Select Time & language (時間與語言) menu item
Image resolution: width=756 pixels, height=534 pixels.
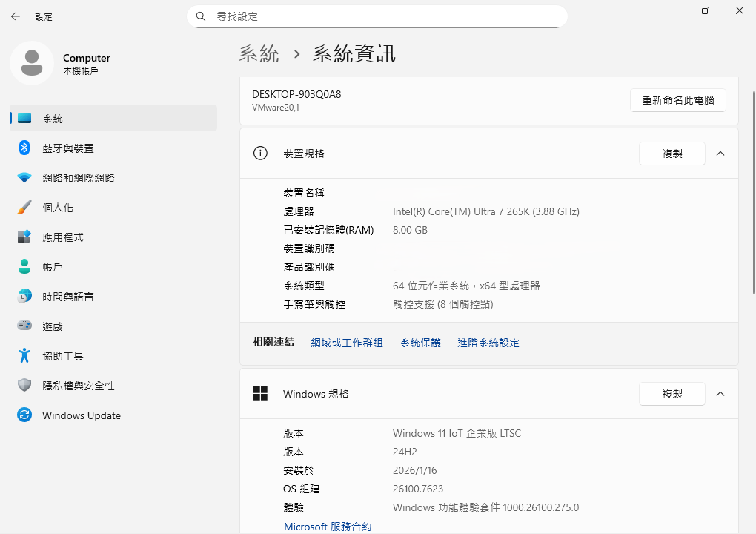pos(68,297)
